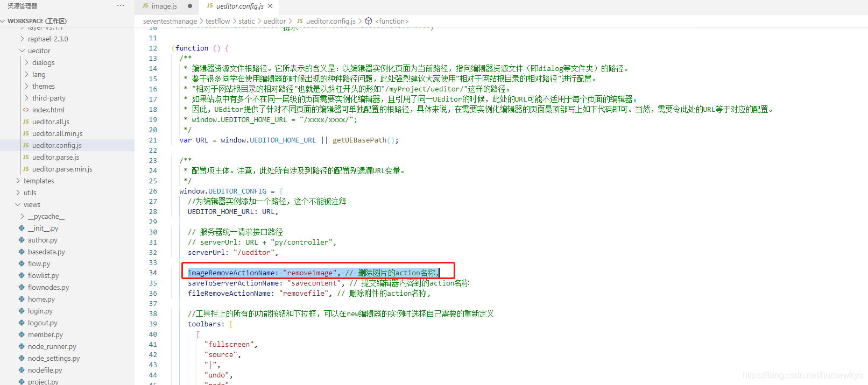Click line number 34 in the gutter

153,273
